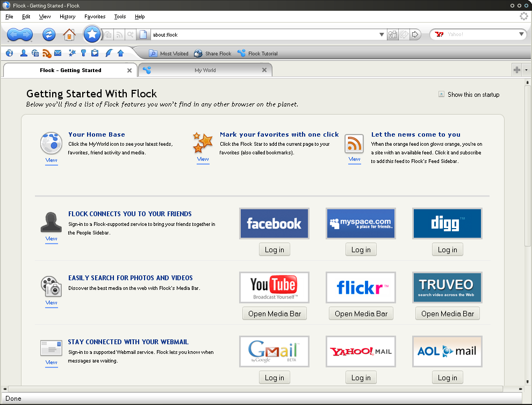This screenshot has width=532, height=405.
Task: Close the My World tab
Action: 264,70
